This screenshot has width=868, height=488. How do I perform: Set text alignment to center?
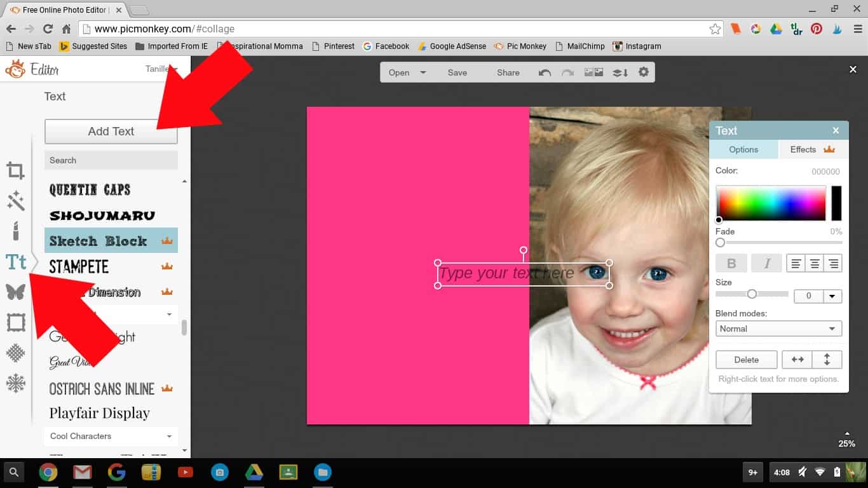point(815,263)
